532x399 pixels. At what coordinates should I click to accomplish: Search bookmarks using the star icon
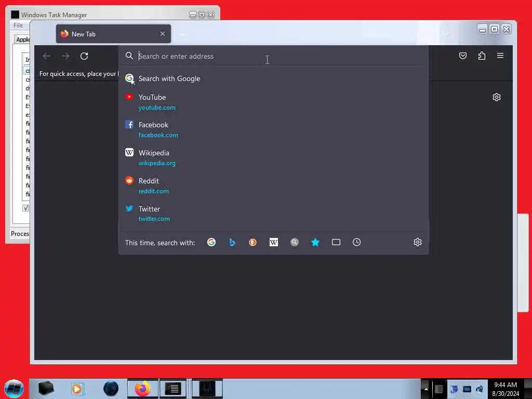point(315,242)
